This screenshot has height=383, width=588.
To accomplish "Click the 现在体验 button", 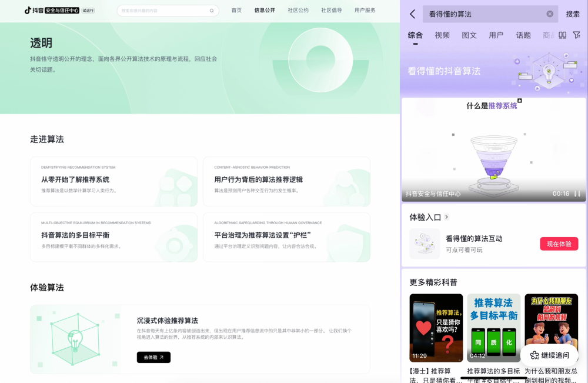I will tap(559, 244).
